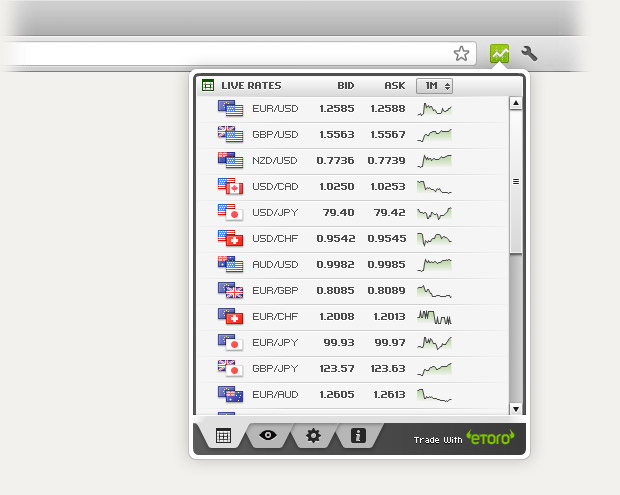Click the GBP/JPY bid 123.57
The width and height of the screenshot is (620, 495).
click(336, 368)
